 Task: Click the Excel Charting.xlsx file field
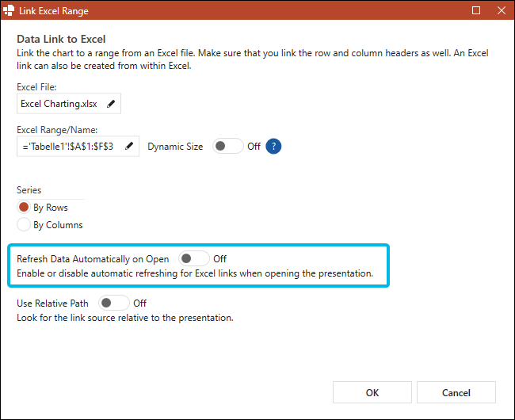coord(69,104)
